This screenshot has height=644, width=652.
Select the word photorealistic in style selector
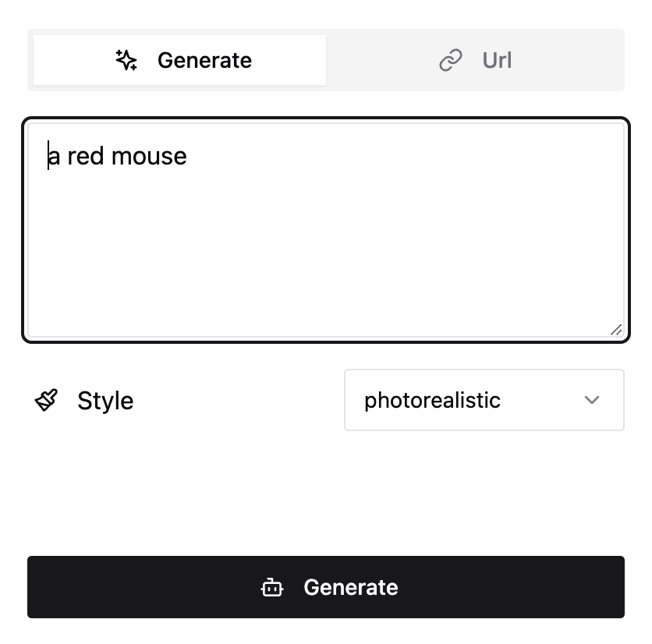pos(432,401)
